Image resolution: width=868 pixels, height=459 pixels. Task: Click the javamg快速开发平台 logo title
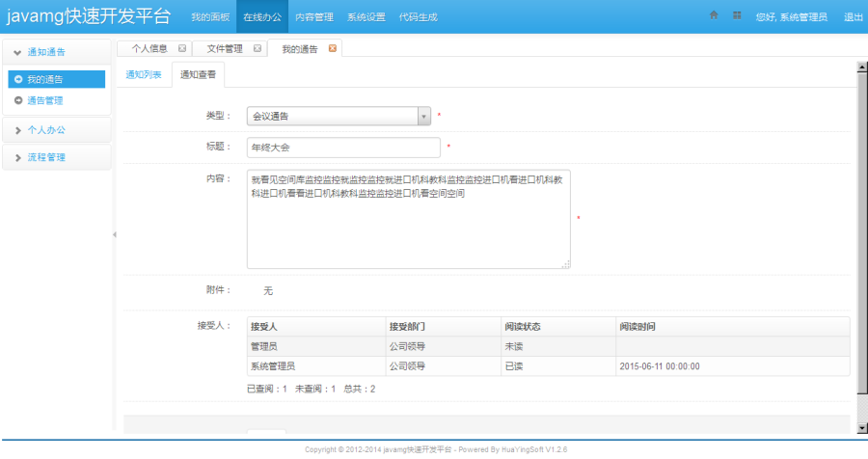pos(89,16)
